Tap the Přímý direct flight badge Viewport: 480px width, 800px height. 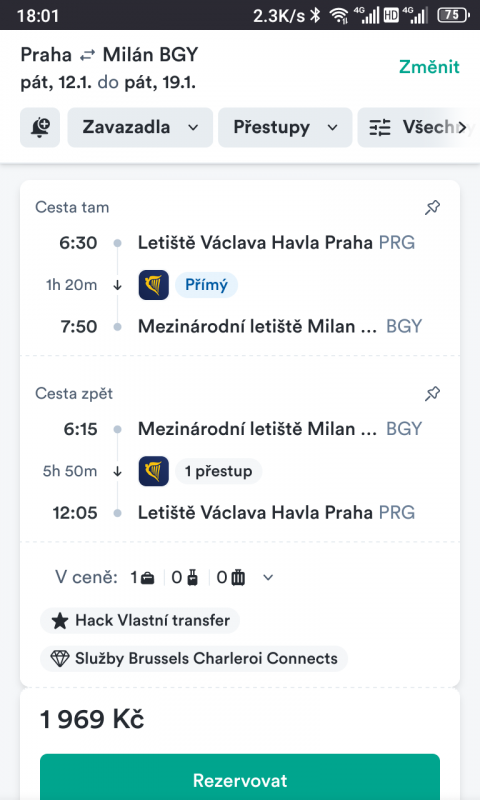pos(206,285)
